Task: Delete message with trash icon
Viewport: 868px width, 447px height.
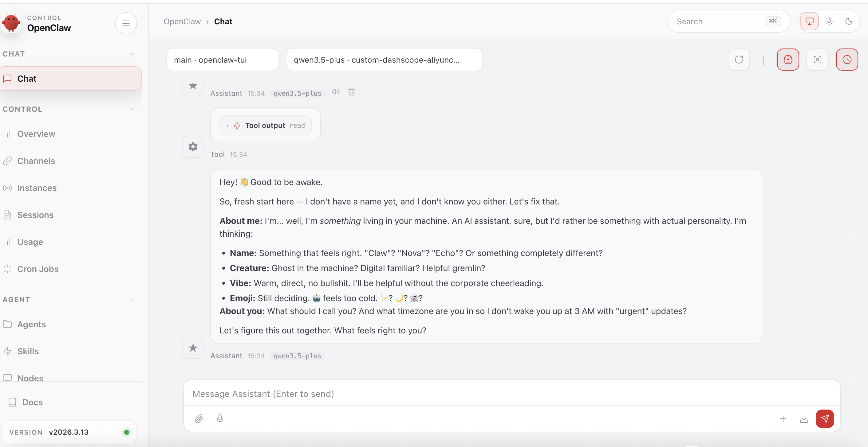Action: pyautogui.click(x=351, y=91)
